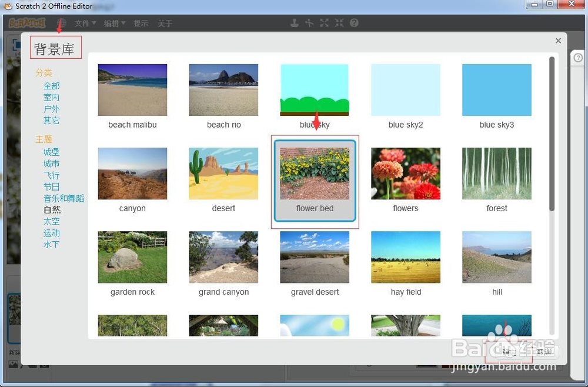The image size is (588, 387).
Task: Select the Shrink sprite tool icon
Action: [x=339, y=23]
